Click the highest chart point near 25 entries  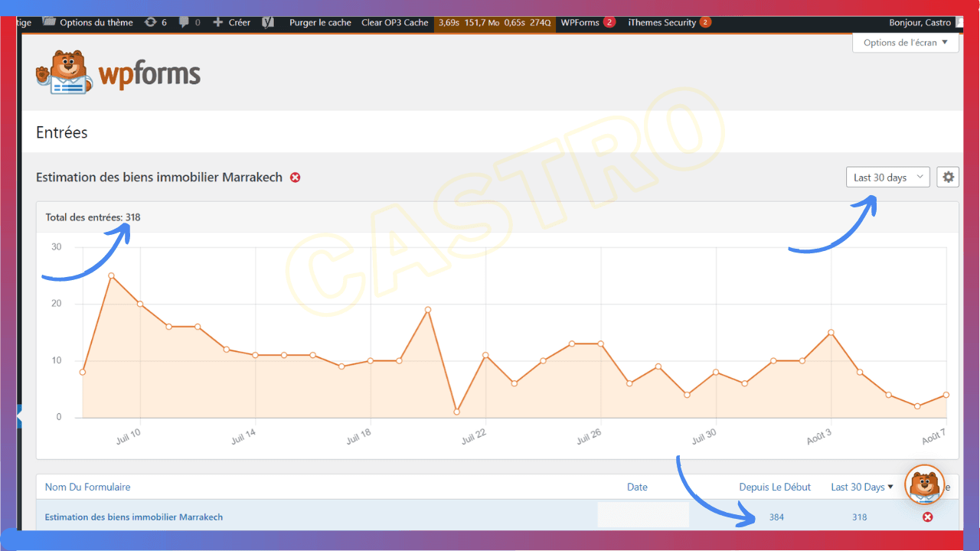(x=111, y=275)
